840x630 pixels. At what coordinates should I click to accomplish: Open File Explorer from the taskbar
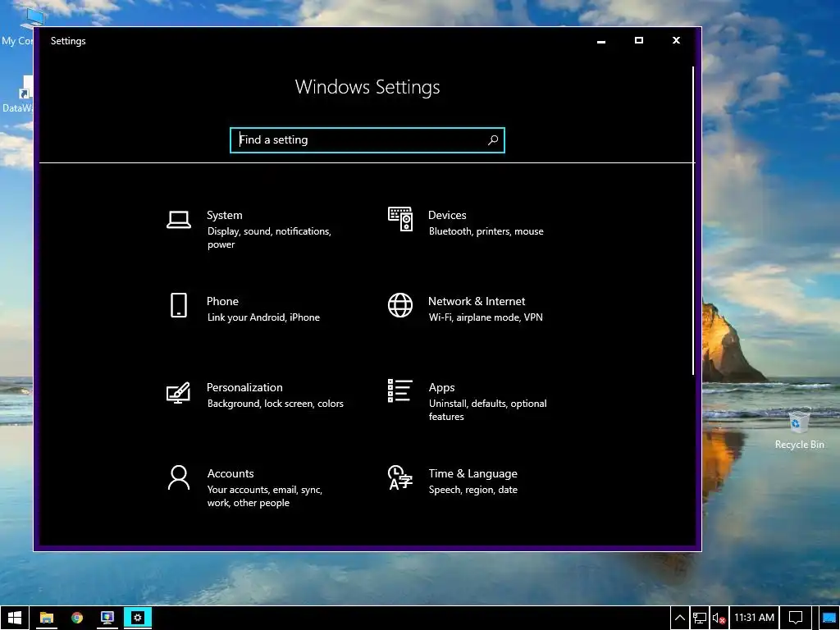47,618
